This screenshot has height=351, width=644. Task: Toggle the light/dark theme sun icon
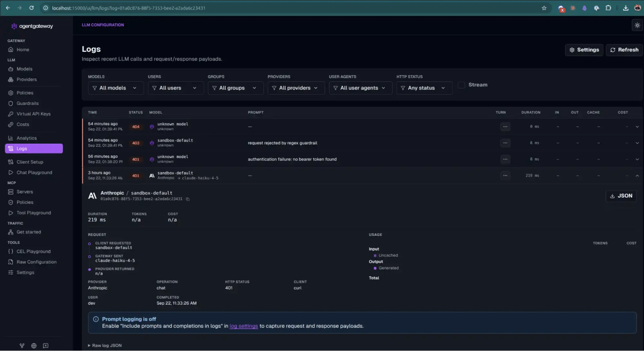(637, 25)
